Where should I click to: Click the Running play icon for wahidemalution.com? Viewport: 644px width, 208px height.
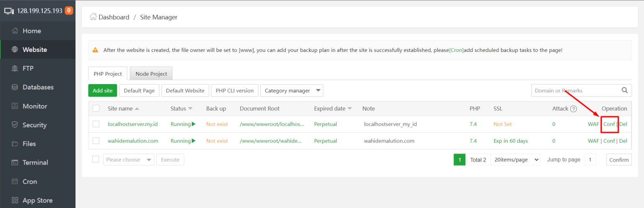[194, 141]
